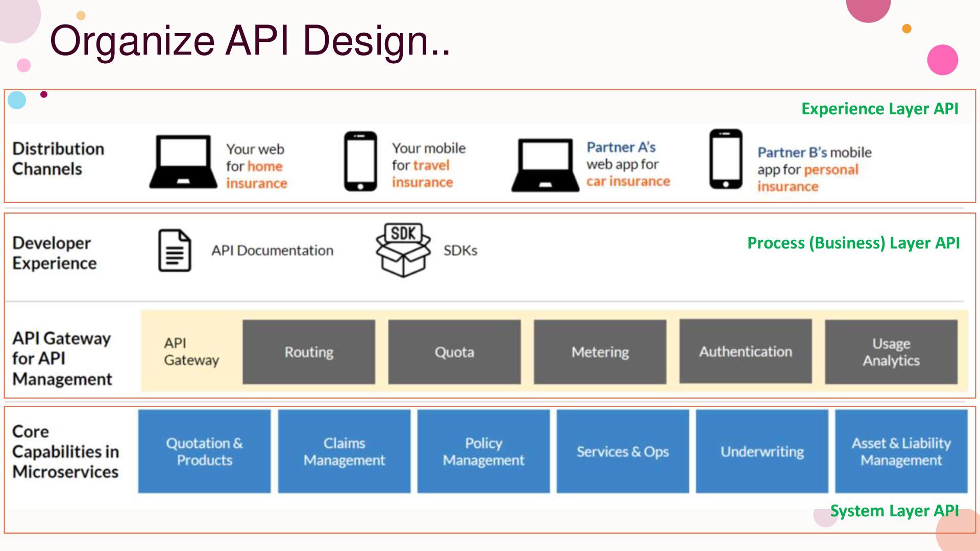Click the API Documentation page icon
This screenshot has width=980, height=551.
click(x=175, y=251)
